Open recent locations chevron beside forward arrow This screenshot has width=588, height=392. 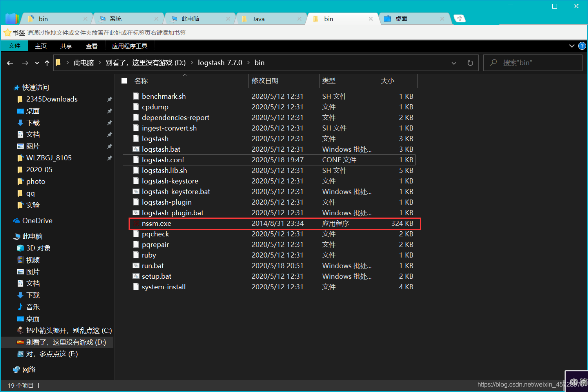click(x=36, y=63)
